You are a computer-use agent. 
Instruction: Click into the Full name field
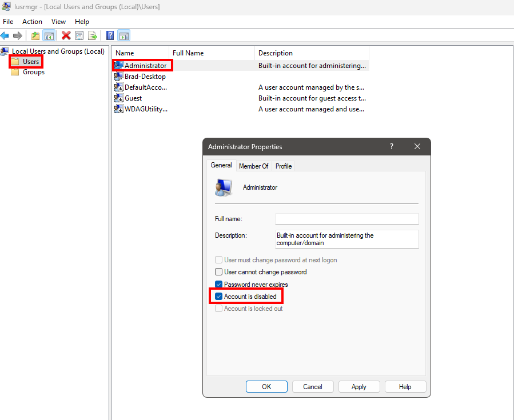pyautogui.click(x=347, y=219)
